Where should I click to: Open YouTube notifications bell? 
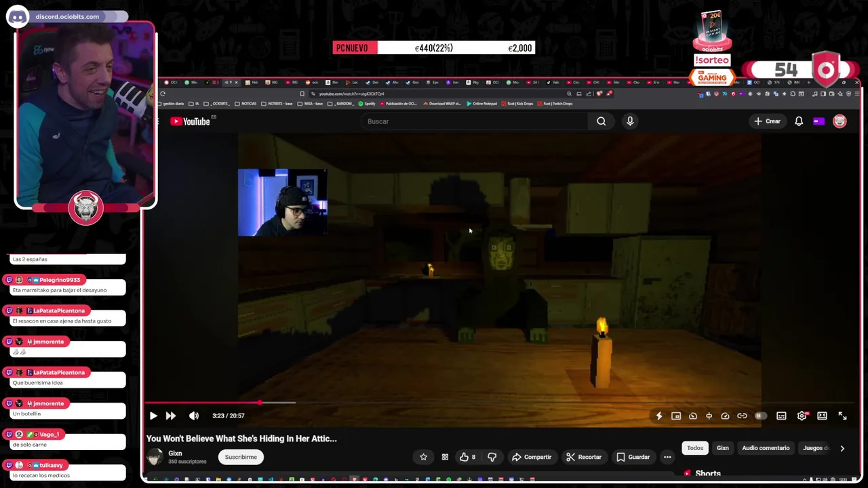coord(799,121)
